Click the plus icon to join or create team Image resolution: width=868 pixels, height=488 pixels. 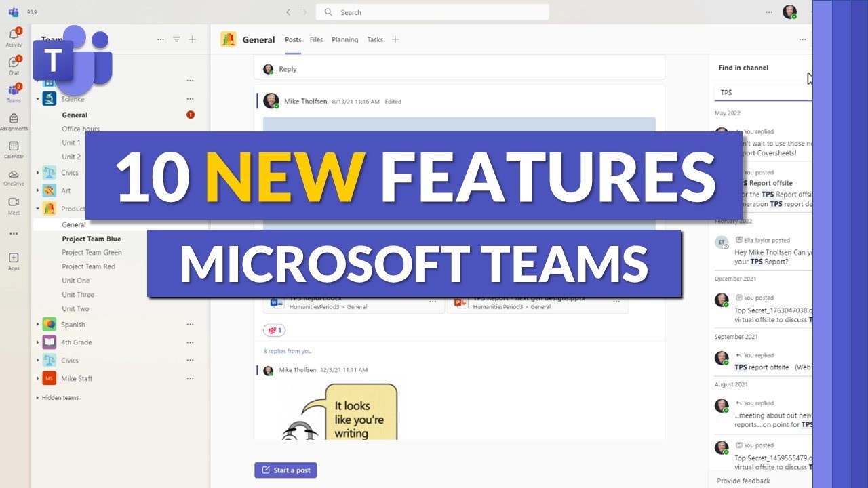click(x=192, y=39)
